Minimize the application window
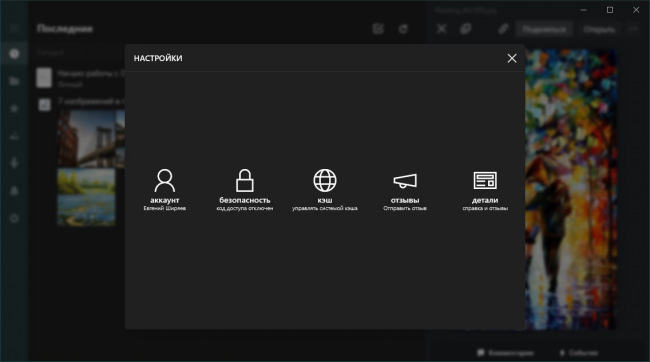The width and height of the screenshot is (650, 362). 584,10
